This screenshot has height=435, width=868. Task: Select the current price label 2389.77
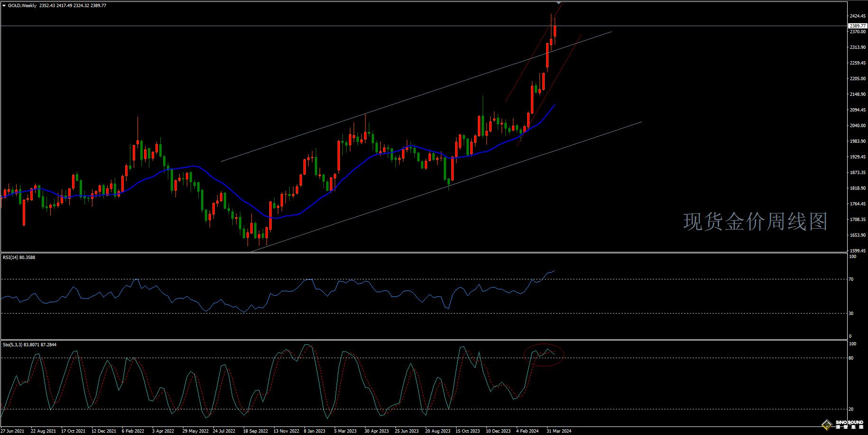[x=858, y=26]
